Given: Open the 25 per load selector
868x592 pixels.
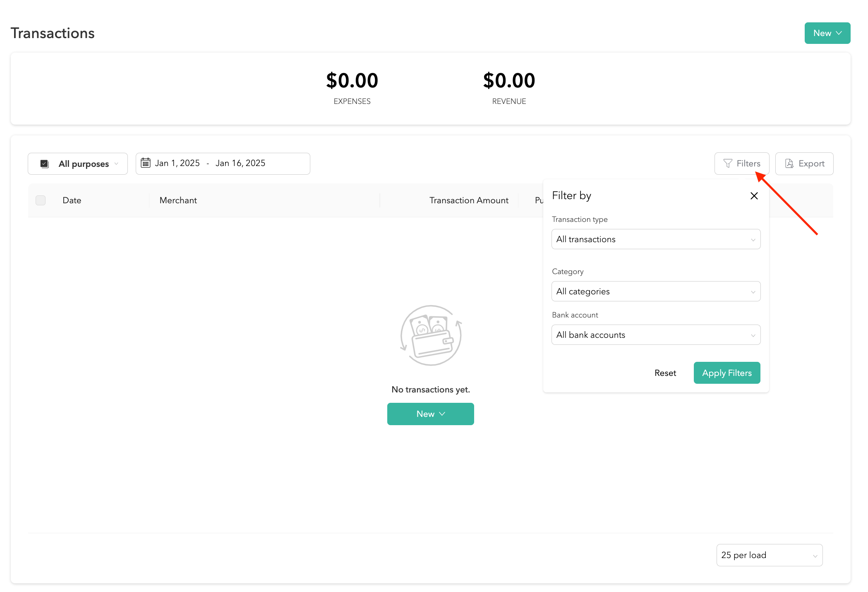Looking at the screenshot, I should (769, 555).
